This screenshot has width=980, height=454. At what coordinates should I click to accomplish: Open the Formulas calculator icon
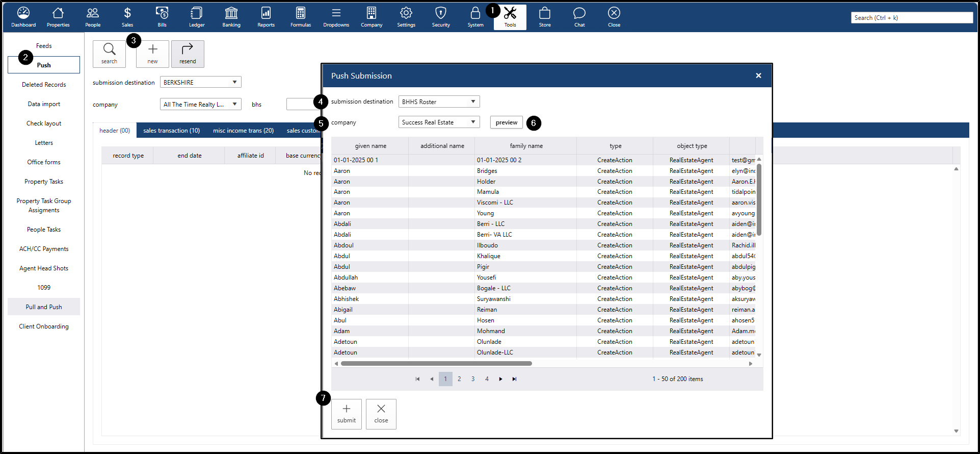pyautogui.click(x=301, y=17)
